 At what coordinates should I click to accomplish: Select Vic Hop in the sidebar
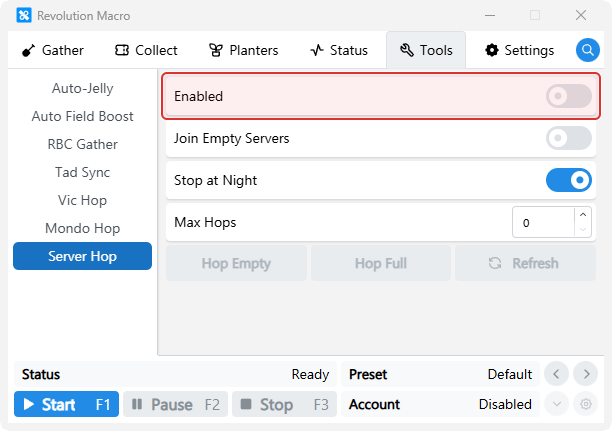82,200
